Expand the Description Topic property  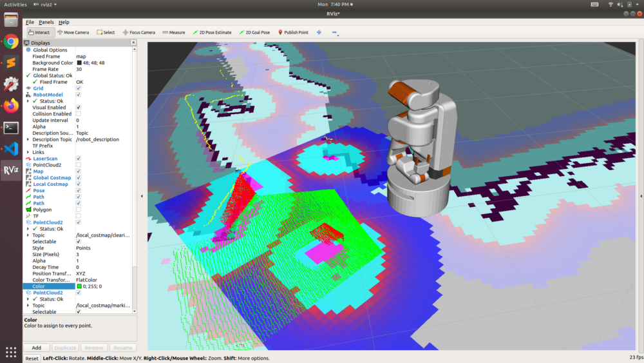(x=28, y=139)
